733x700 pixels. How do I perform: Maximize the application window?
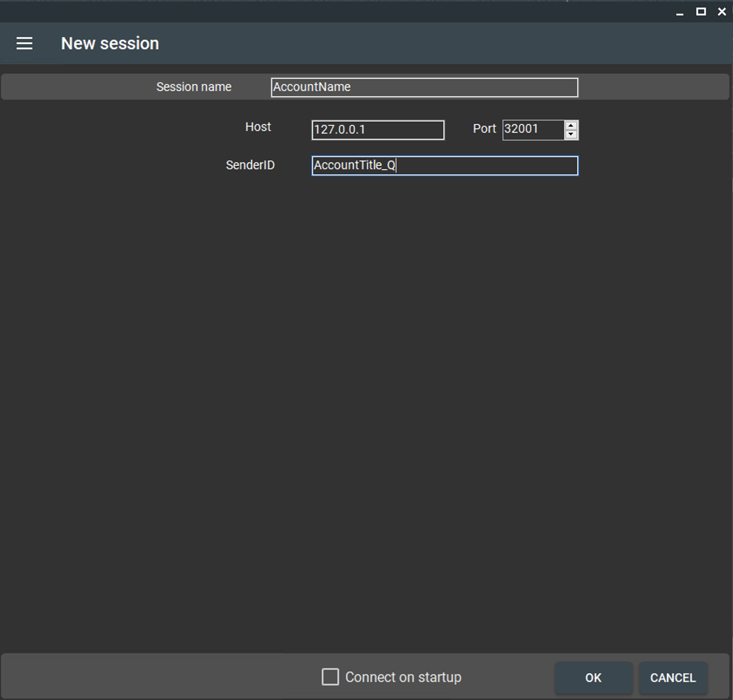coord(701,12)
